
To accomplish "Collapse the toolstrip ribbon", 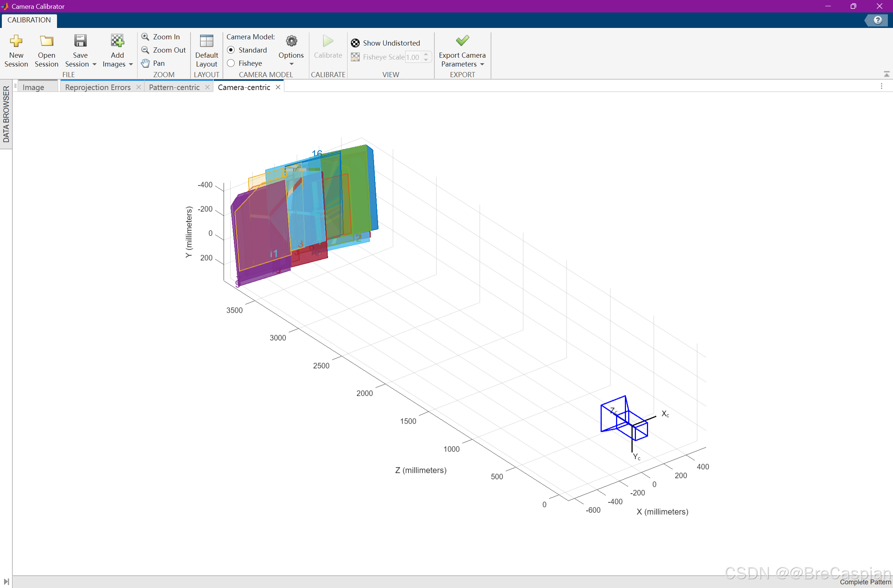I will pos(886,74).
